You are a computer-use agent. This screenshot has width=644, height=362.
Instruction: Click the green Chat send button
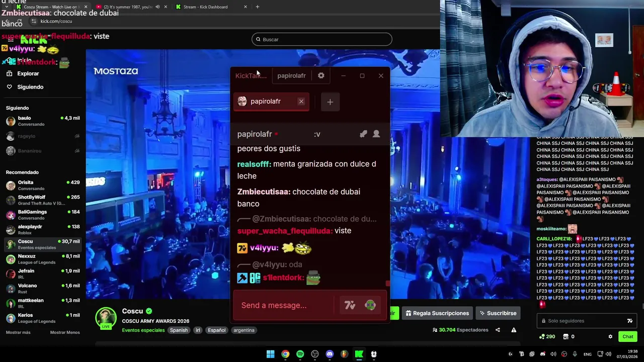(x=627, y=336)
